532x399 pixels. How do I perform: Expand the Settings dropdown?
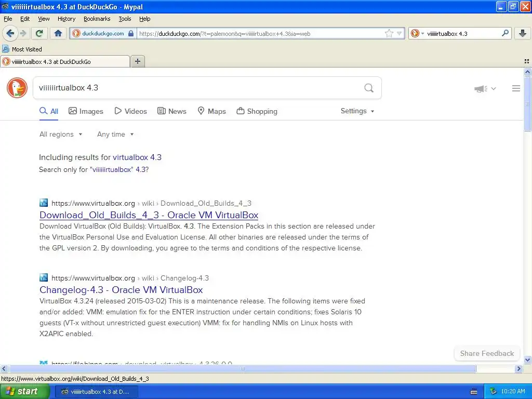coord(357,111)
